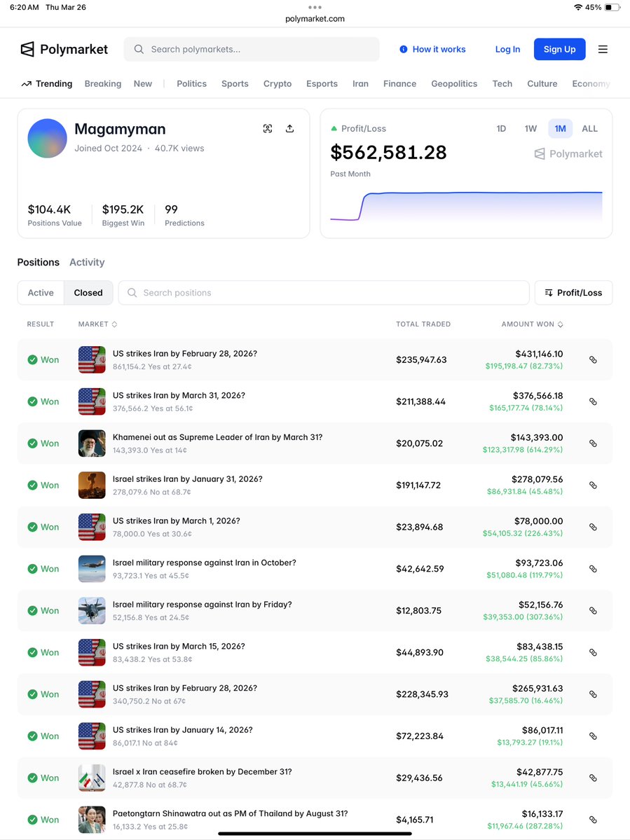The width and height of the screenshot is (630, 840).
Task: Click the three-dot multitasking control at top
Action: 315,8
